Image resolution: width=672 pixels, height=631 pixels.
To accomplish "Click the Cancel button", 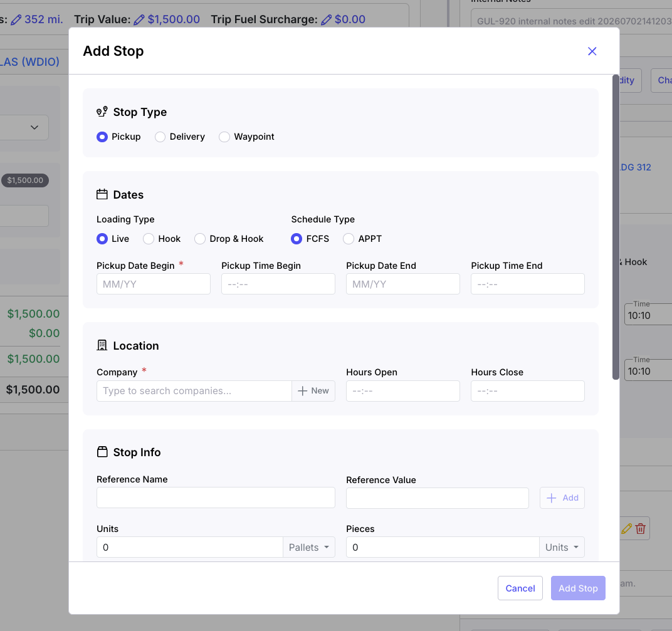I will tap(520, 588).
